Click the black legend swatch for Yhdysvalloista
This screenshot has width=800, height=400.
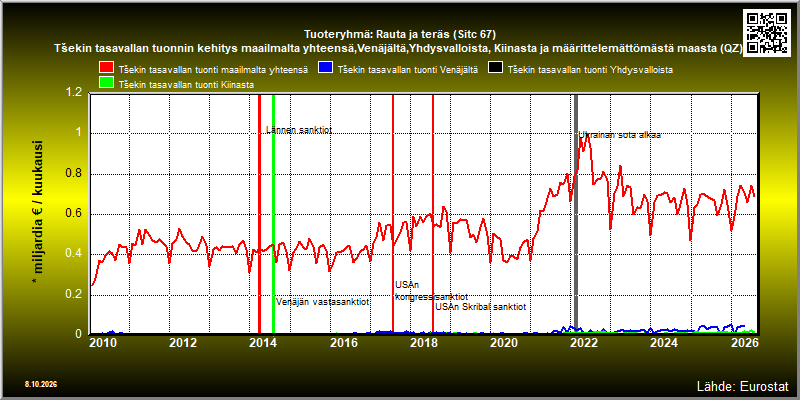[x=495, y=69]
